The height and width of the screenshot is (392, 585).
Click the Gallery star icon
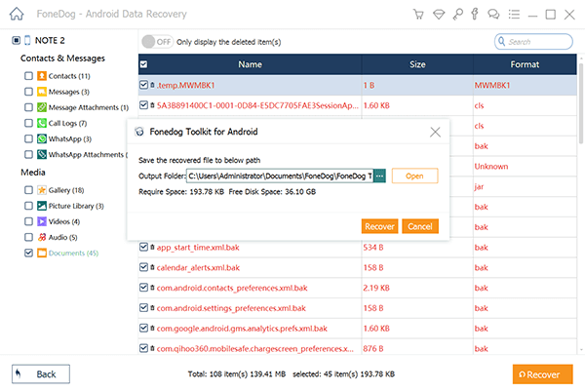coord(42,190)
